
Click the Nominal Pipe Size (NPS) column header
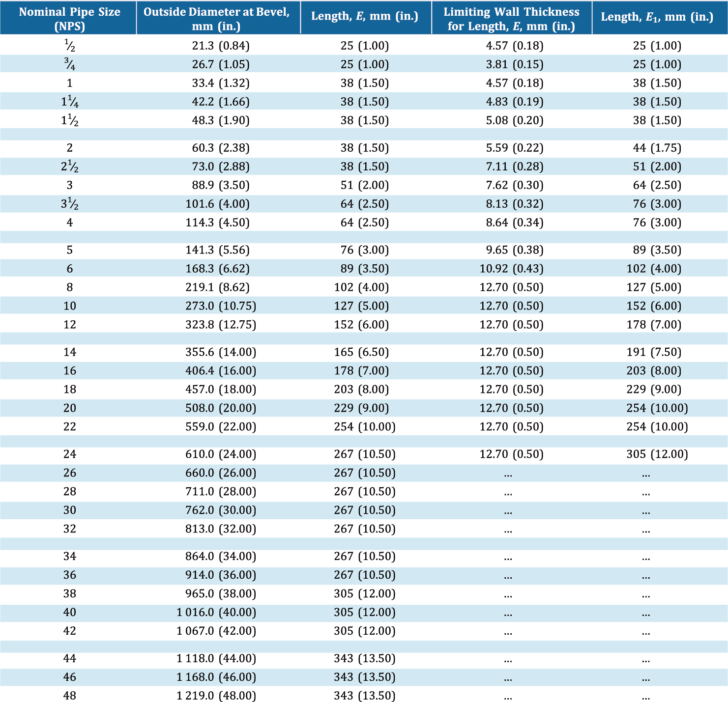click(x=69, y=18)
